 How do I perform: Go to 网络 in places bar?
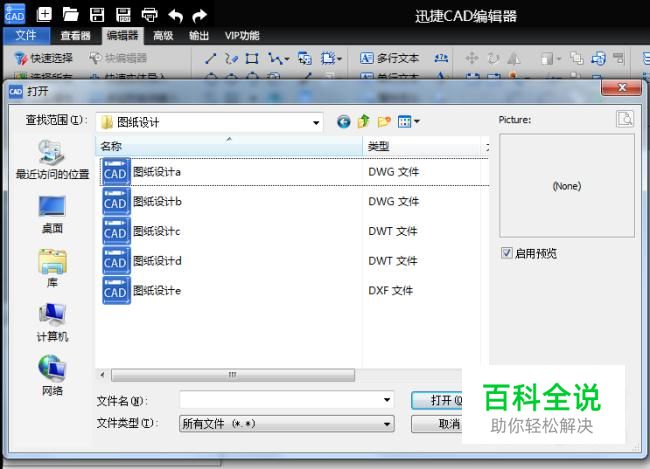(52, 375)
